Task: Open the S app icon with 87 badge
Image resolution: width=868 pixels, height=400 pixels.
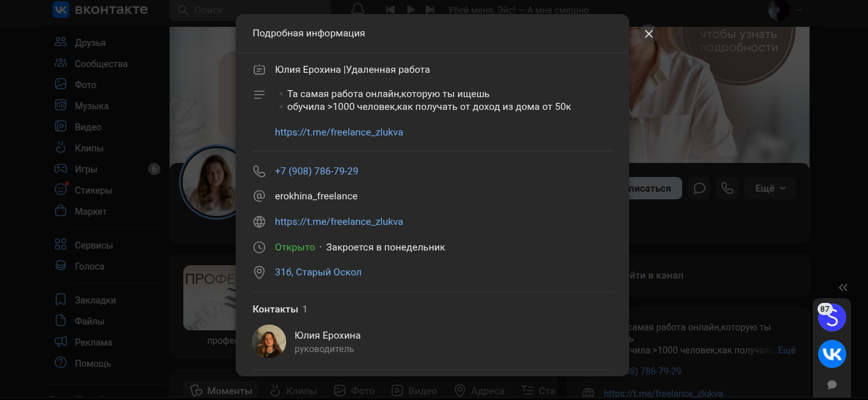Action: (x=832, y=318)
